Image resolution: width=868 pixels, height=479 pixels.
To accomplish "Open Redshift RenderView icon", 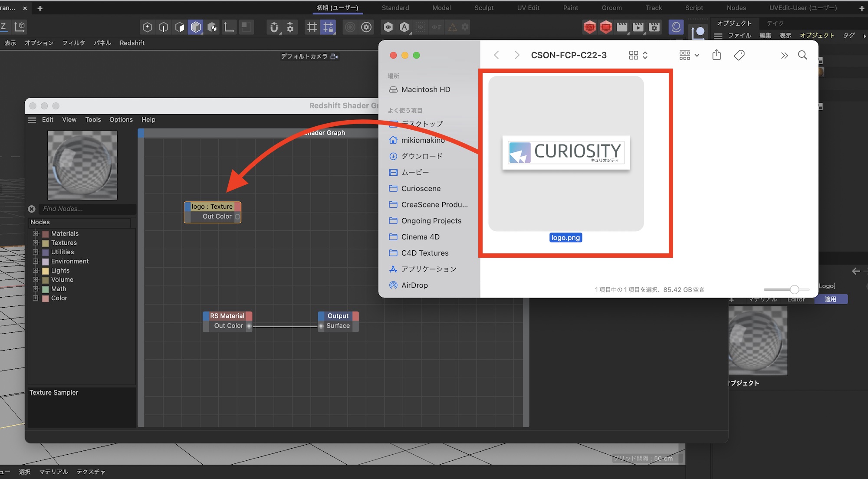I will tap(590, 27).
